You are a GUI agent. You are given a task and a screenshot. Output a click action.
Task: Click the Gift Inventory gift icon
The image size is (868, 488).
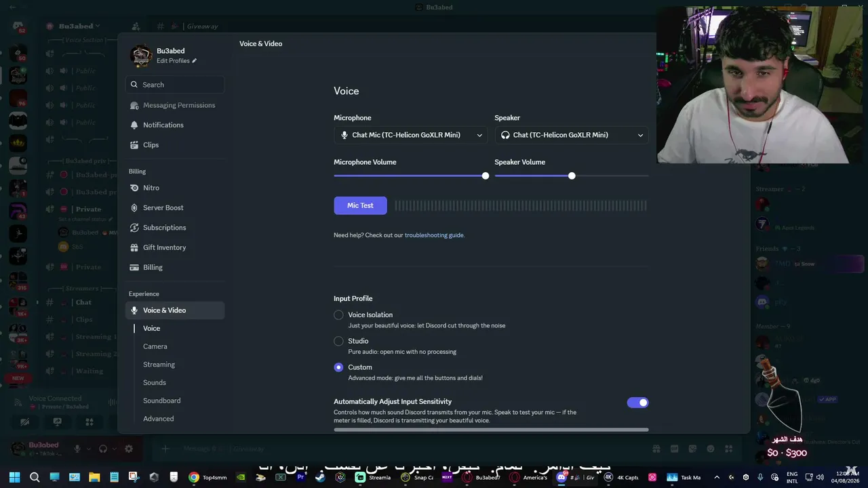[x=134, y=247]
